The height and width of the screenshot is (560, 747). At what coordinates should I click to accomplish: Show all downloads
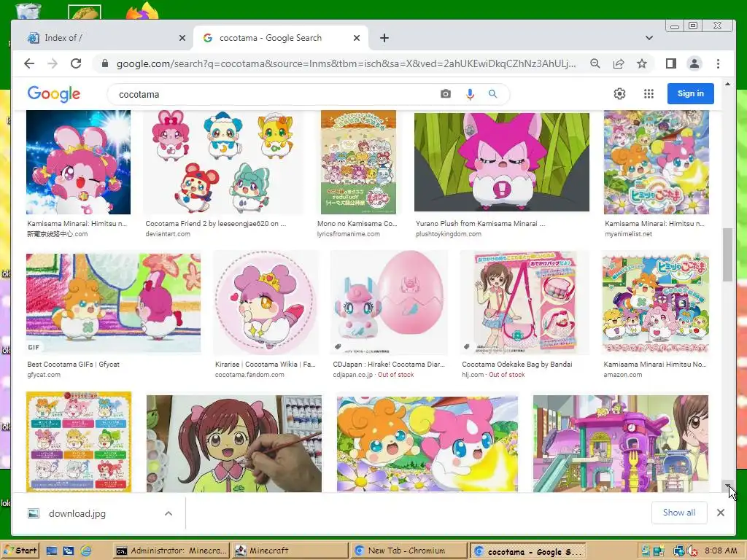[679, 513]
